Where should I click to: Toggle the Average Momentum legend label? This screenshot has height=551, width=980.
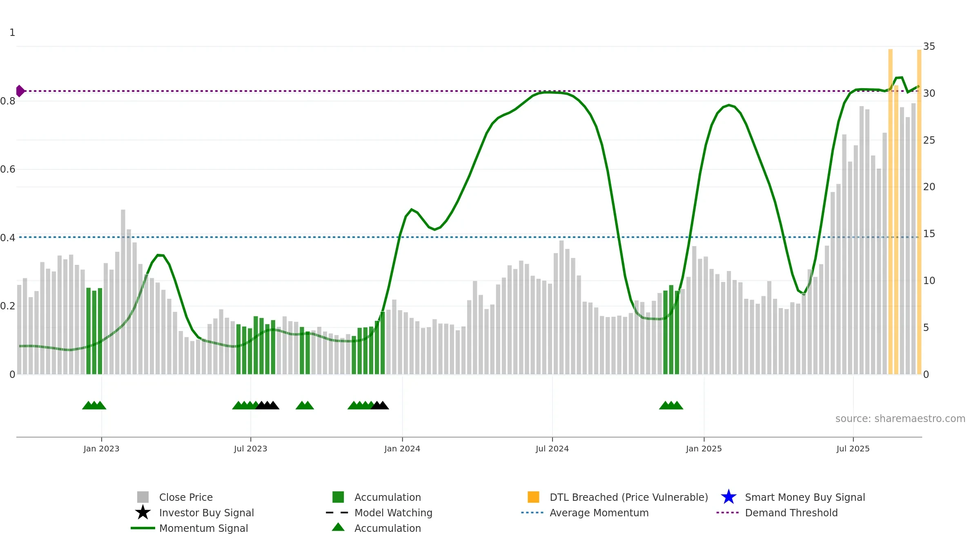coord(599,513)
